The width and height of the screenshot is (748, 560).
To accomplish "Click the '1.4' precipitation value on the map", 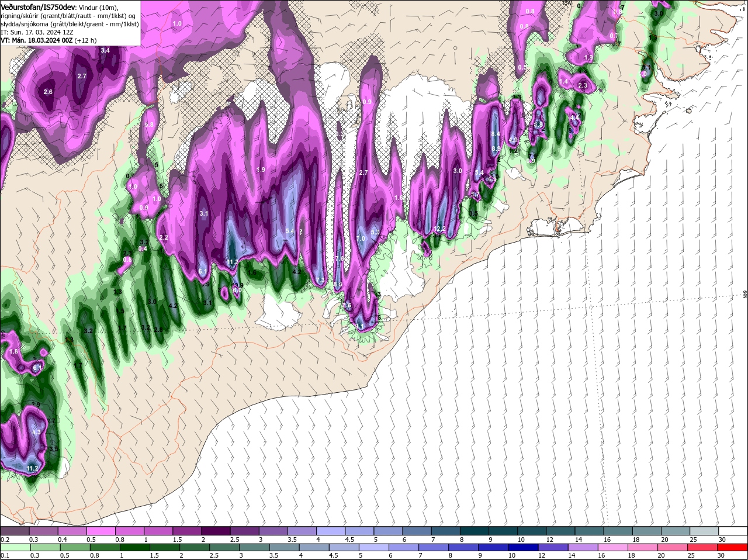I will (563, 81).
